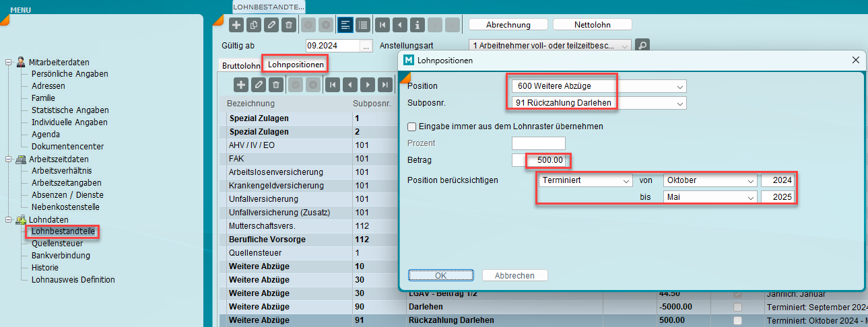Click the duplicate record icon in top toolbar
This screenshot has height=327, width=868.
click(254, 25)
